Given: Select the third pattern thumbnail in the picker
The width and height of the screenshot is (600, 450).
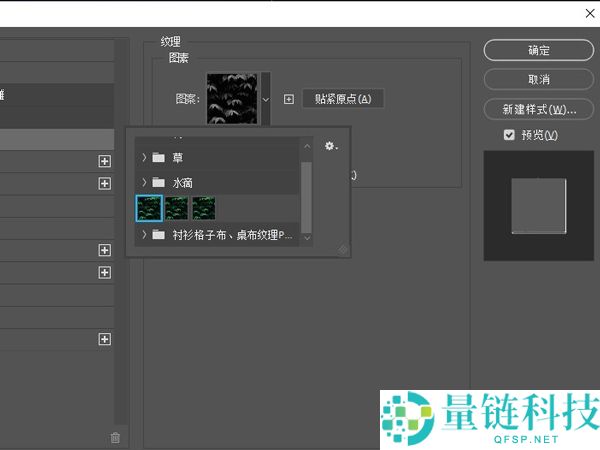Looking at the screenshot, I should tap(204, 208).
